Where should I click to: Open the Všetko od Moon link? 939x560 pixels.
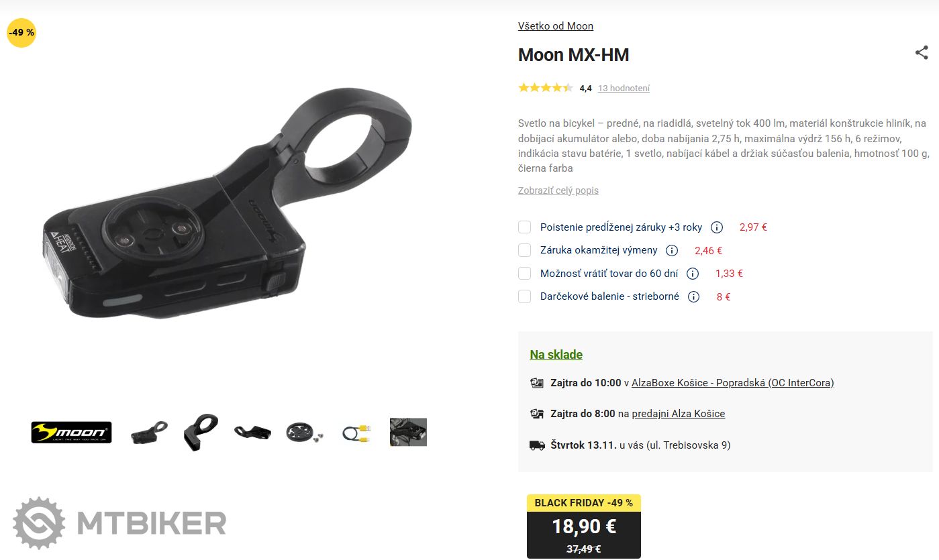pos(556,26)
